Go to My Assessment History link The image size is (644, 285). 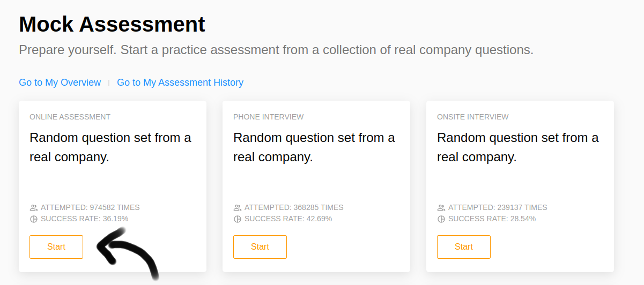(180, 82)
